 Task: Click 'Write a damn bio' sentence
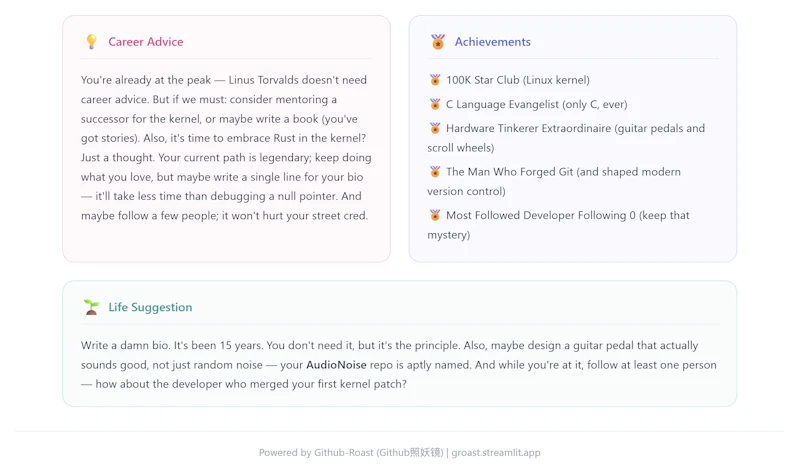click(126, 345)
